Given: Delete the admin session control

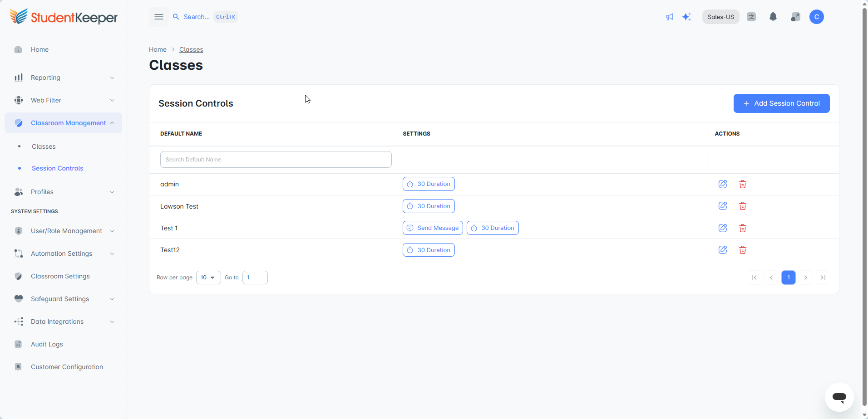Looking at the screenshot, I should tap(743, 184).
